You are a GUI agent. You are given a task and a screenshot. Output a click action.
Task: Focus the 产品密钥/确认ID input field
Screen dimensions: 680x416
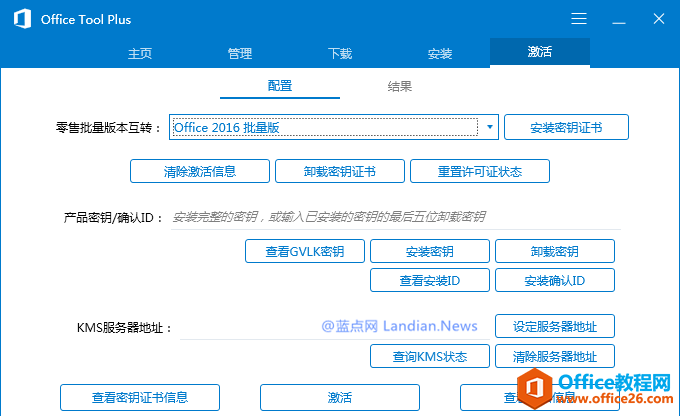[396, 217]
